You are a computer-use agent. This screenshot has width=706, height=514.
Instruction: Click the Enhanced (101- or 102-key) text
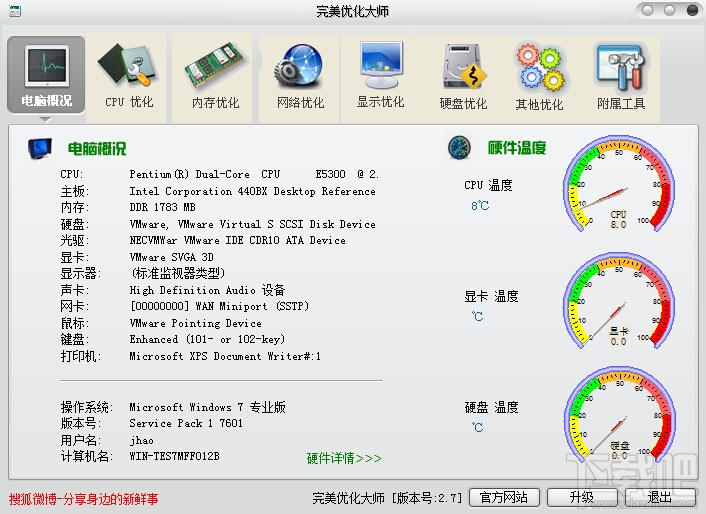coord(207,339)
